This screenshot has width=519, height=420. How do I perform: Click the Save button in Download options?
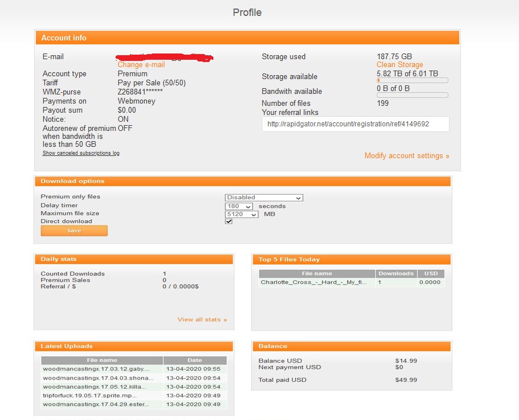74,230
